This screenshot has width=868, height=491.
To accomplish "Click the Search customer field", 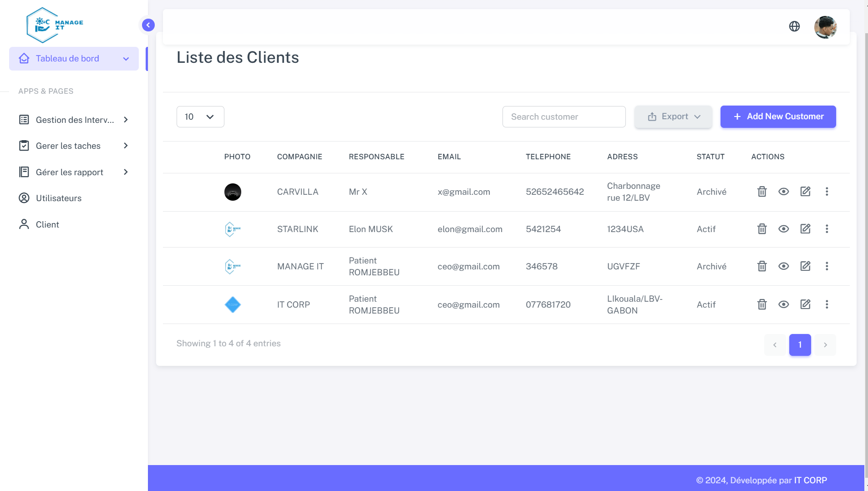I will 563,117.
